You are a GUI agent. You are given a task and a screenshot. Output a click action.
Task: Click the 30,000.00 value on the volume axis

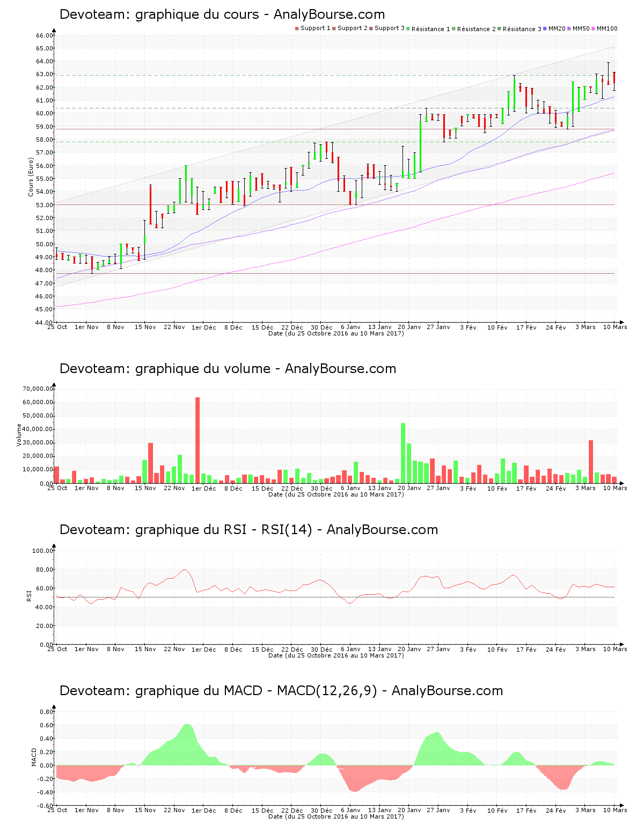[38, 443]
